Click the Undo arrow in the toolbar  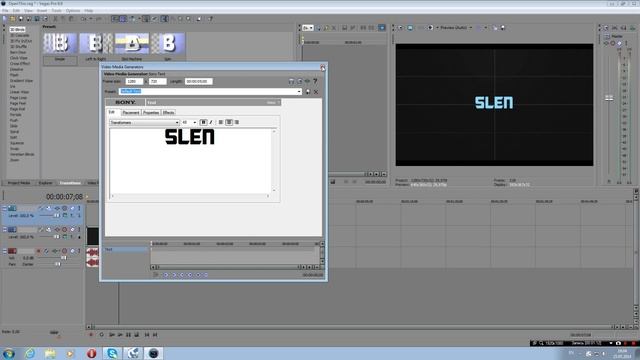pyautogui.click(x=83, y=19)
